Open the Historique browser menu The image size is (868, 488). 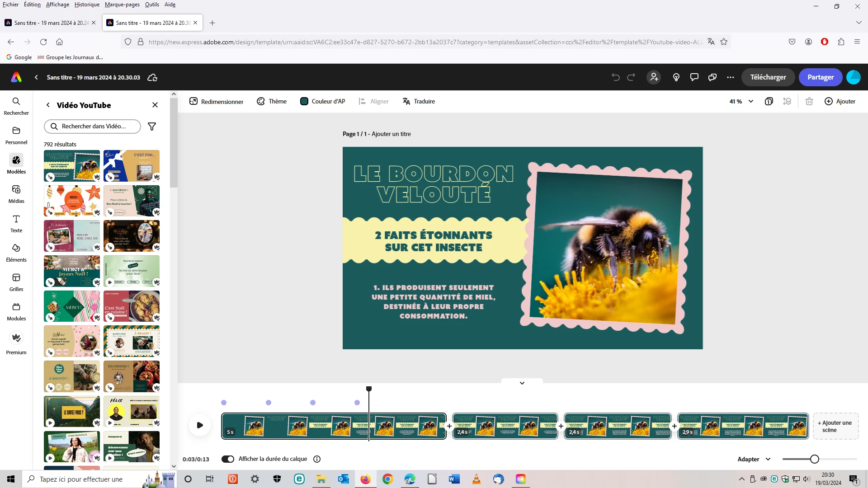tap(87, 5)
